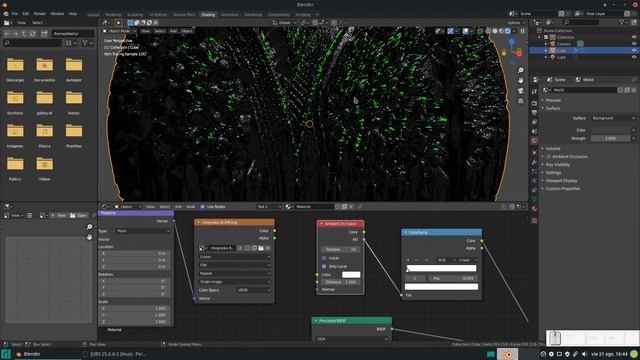Click the pan hand gizmo in viewport
The image size is (640, 360).
coord(520,81)
